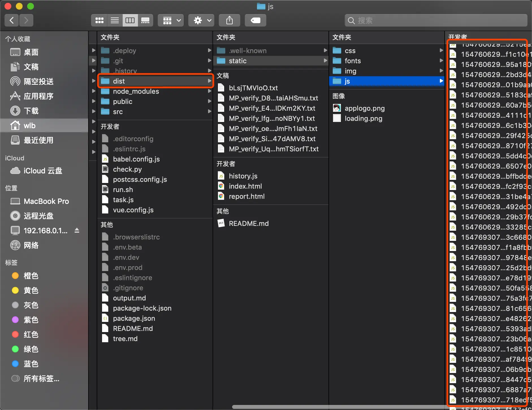Expand the css folder arrow
532x410 pixels.
[x=441, y=51]
